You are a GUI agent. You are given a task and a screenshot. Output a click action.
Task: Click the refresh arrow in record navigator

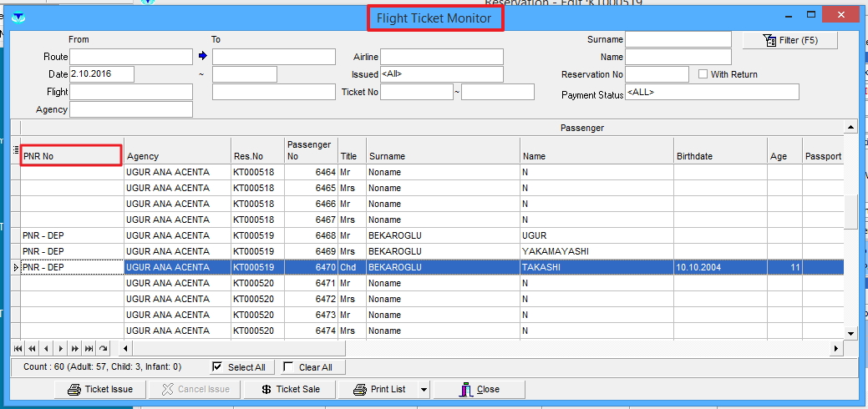[x=103, y=348]
